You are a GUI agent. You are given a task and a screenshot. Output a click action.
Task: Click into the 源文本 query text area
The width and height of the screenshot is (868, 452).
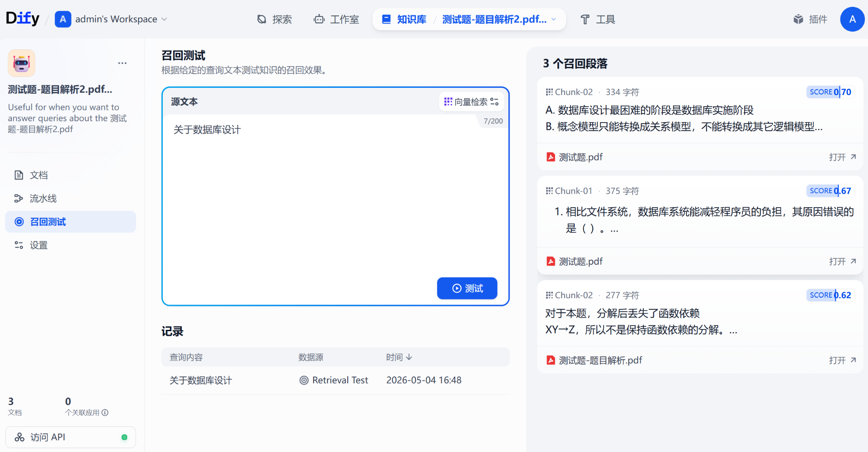335,195
